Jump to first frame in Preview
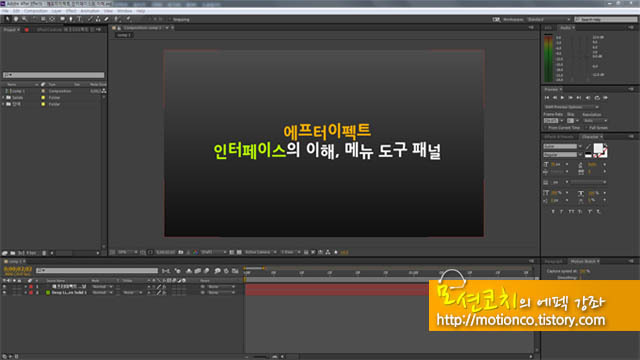640x360 pixels. point(547,98)
